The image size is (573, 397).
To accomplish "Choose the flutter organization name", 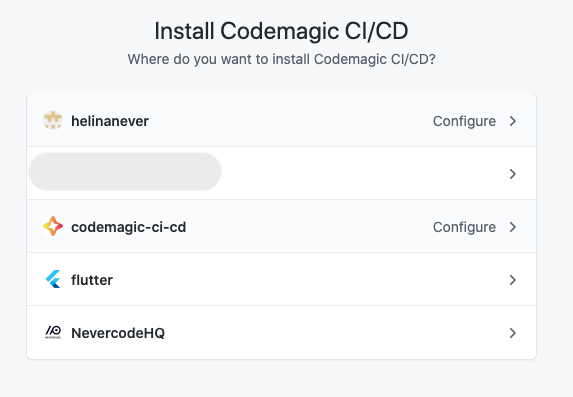I will (92, 280).
